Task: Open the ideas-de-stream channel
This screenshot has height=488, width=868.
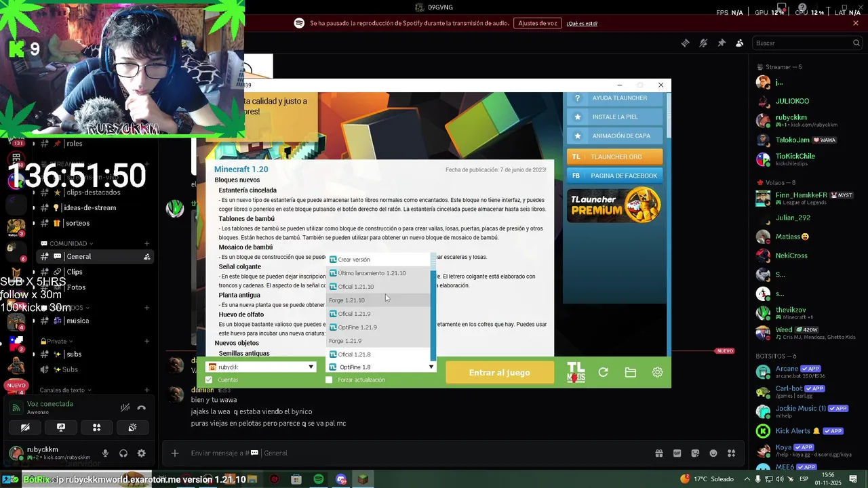Action: [96, 207]
